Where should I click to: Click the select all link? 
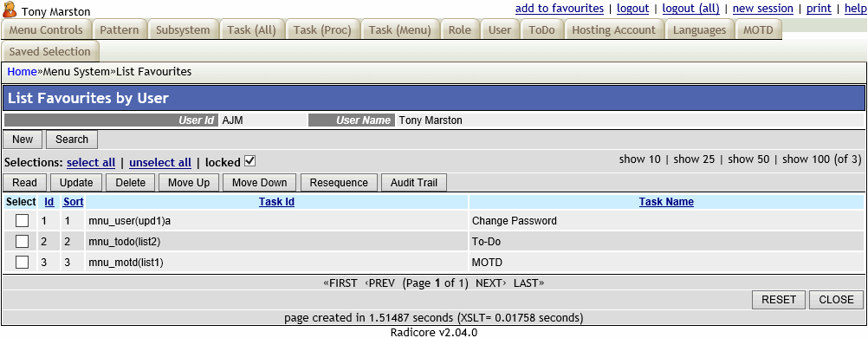coord(91,163)
